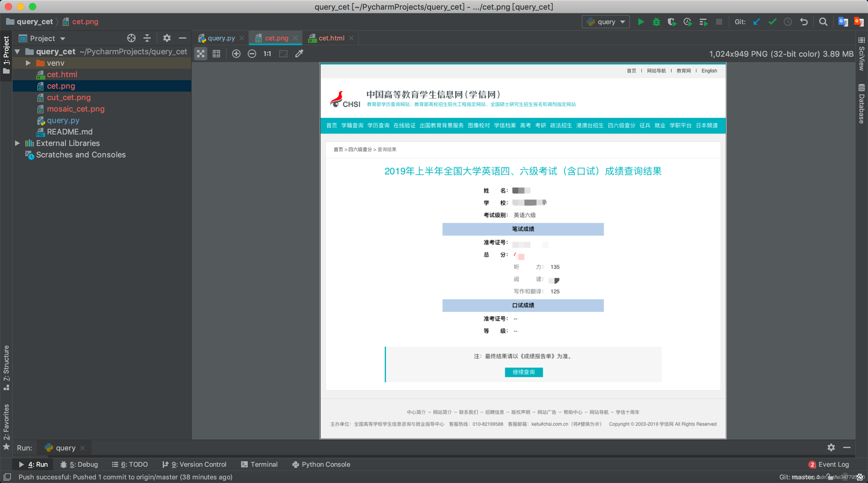The image size is (868, 483).
Task: Open Project panel settings gear
Action: [x=166, y=38]
